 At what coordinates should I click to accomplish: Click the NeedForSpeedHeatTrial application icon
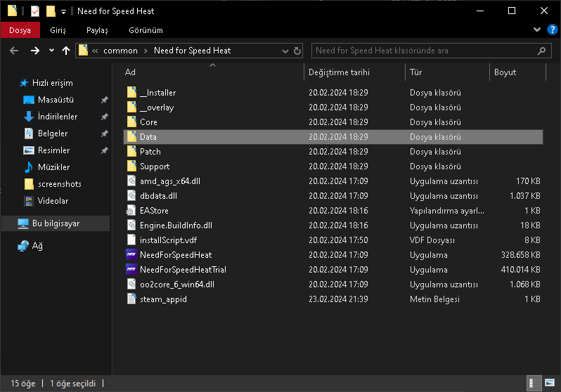click(131, 269)
